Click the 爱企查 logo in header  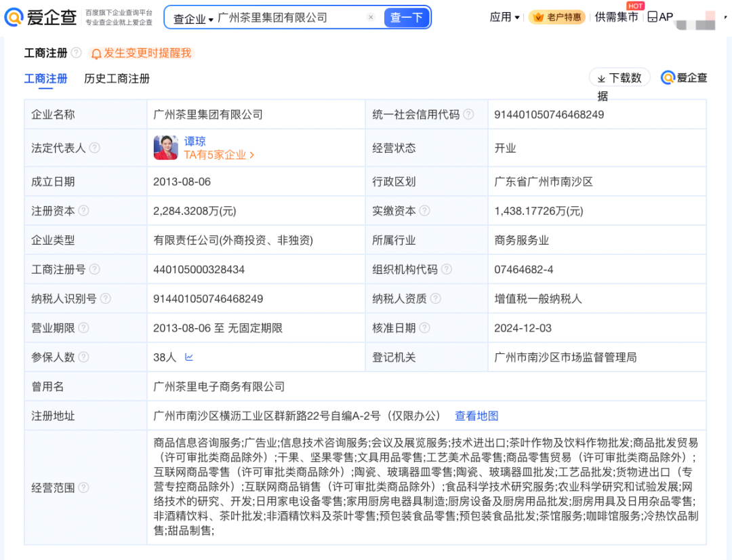click(41, 18)
